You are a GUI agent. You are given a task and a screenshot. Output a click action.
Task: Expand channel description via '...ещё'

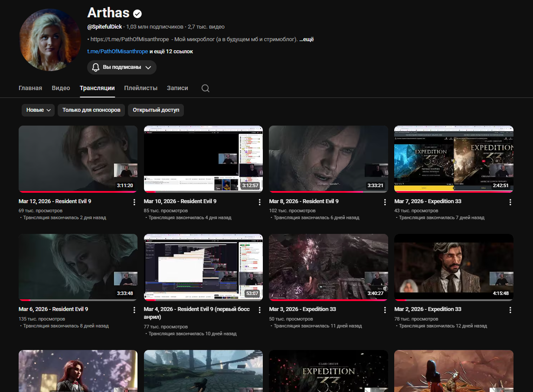pyautogui.click(x=307, y=39)
